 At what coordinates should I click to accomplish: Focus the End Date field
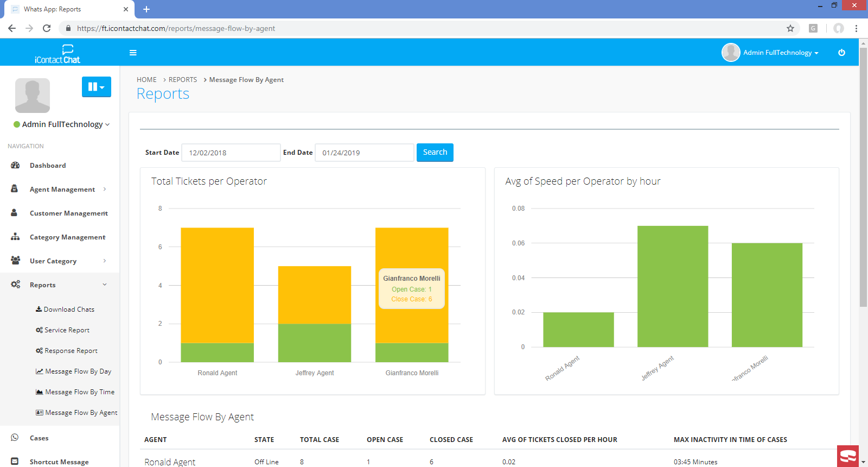pyautogui.click(x=365, y=153)
